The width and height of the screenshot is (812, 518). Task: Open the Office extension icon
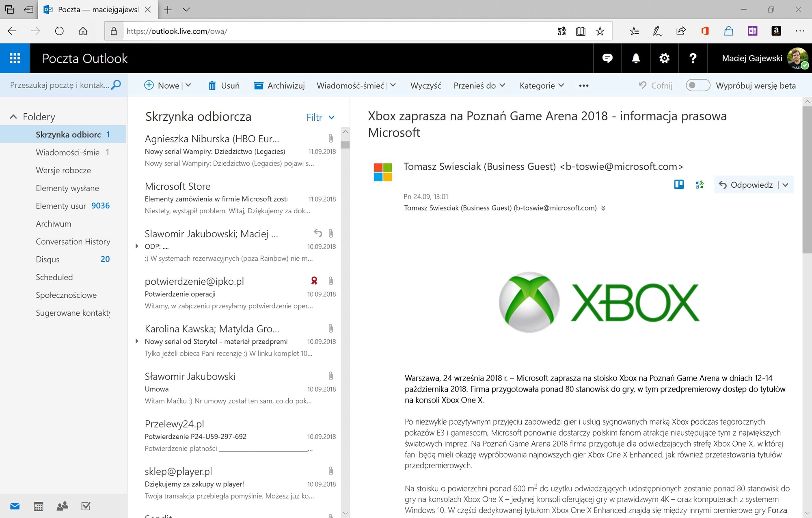coord(705,31)
